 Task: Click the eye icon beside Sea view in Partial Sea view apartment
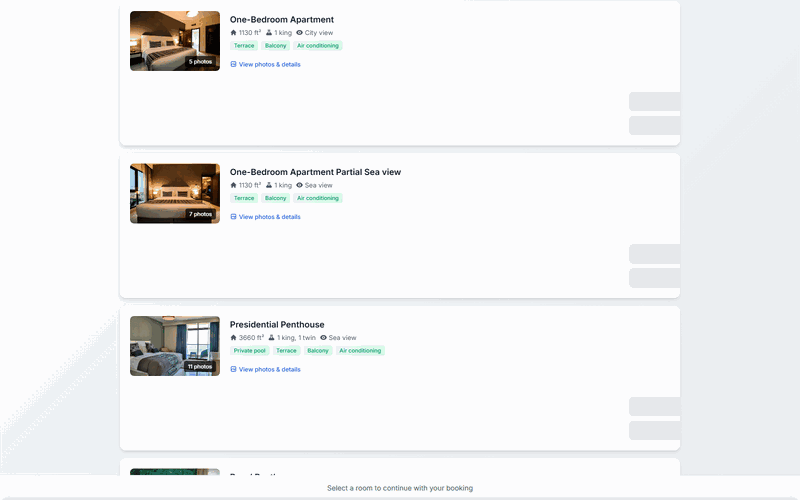[x=299, y=185]
